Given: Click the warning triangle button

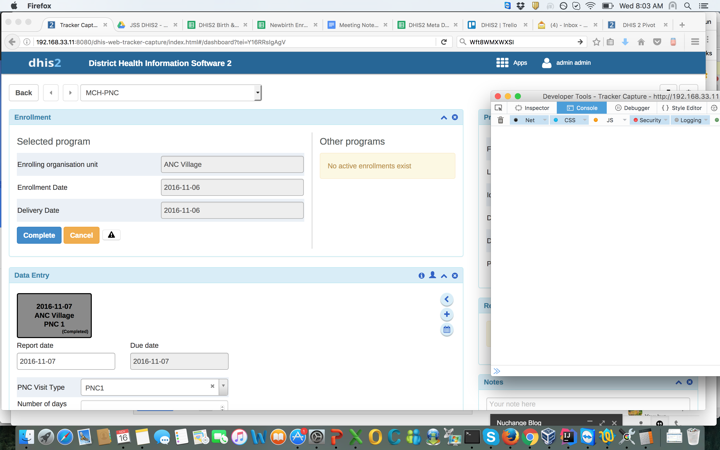Looking at the screenshot, I should pyautogui.click(x=111, y=235).
